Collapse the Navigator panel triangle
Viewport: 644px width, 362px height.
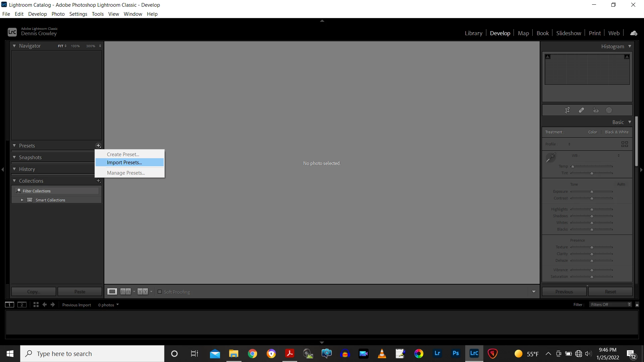[14, 46]
